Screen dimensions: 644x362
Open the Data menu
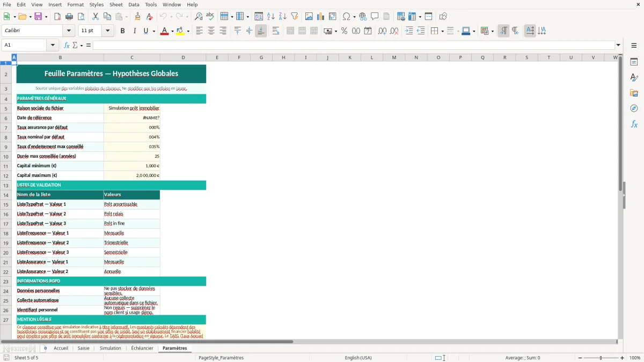134,4
